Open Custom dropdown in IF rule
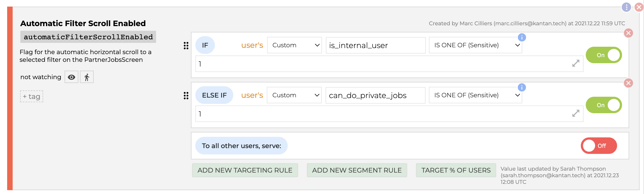The width and height of the screenshot is (644, 194). click(294, 45)
